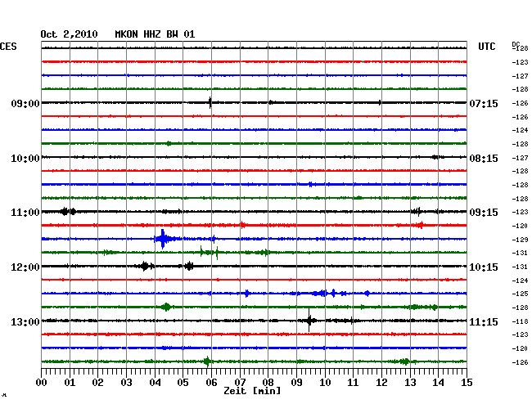Click the '00' minute tick label
The height and width of the screenshot is (404, 532).
pyautogui.click(x=42, y=382)
